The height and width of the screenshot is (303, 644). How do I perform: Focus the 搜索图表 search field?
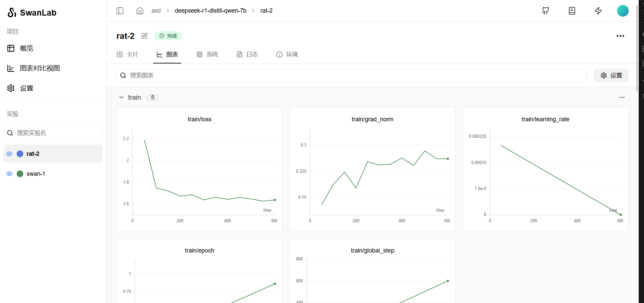coord(353,75)
